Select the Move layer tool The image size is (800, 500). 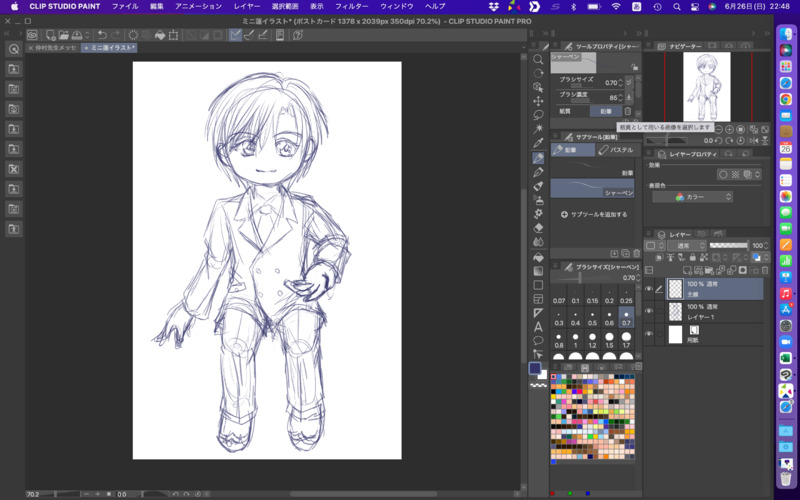[538, 101]
